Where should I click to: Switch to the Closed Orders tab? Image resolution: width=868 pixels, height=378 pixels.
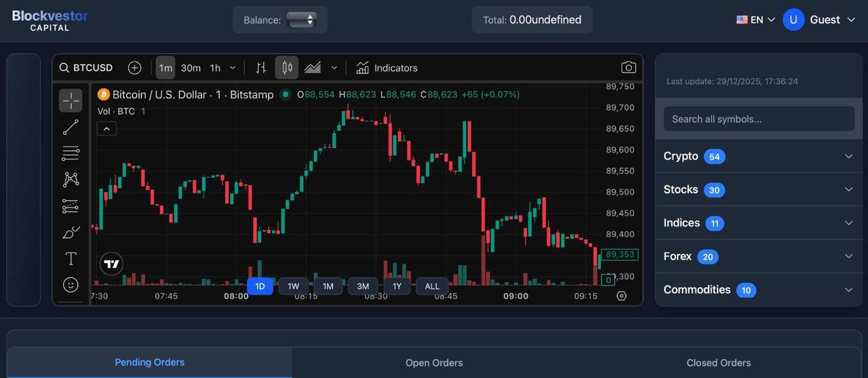[x=718, y=363]
